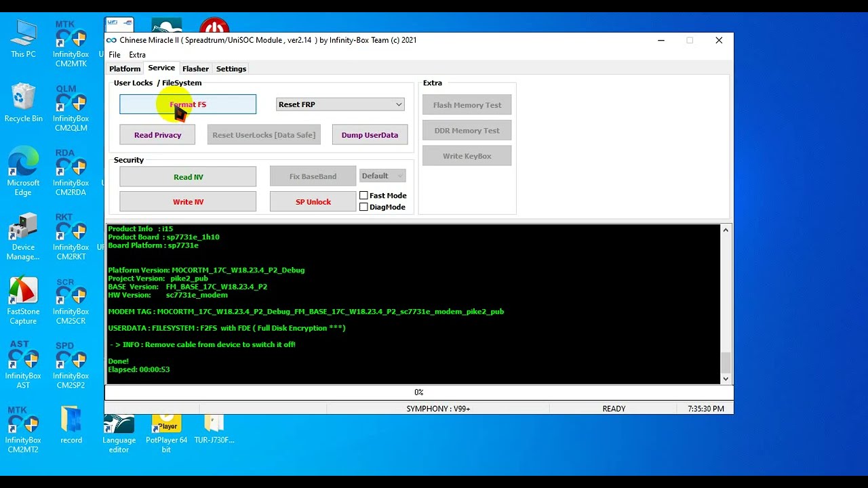Open Device Manager desktop shortcut
The height and width of the screenshot is (488, 868).
23,237
